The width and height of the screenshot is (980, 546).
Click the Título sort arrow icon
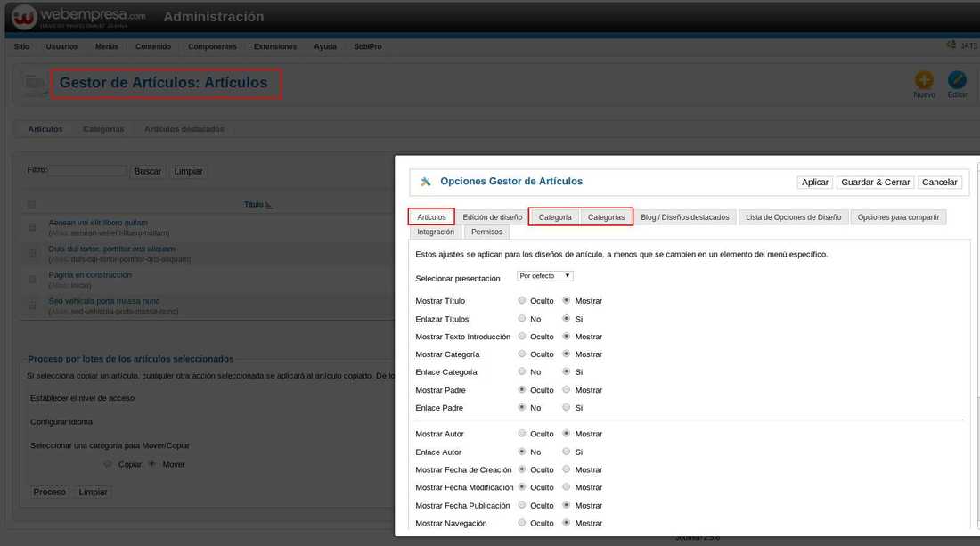pyautogui.click(x=269, y=205)
